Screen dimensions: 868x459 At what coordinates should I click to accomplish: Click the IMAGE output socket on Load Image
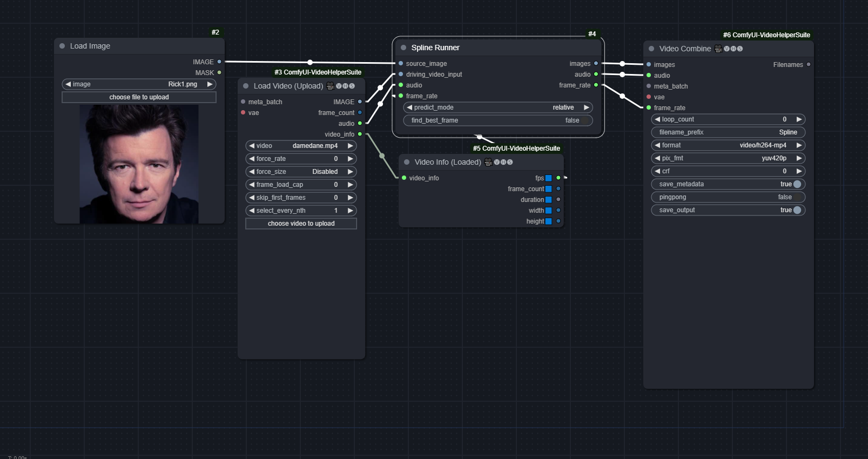(219, 62)
